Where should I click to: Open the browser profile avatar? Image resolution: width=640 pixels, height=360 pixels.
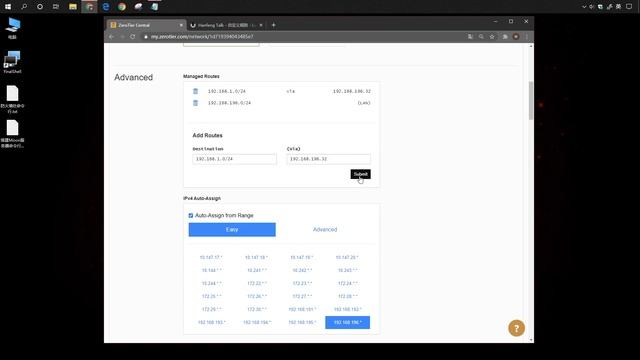tap(516, 37)
